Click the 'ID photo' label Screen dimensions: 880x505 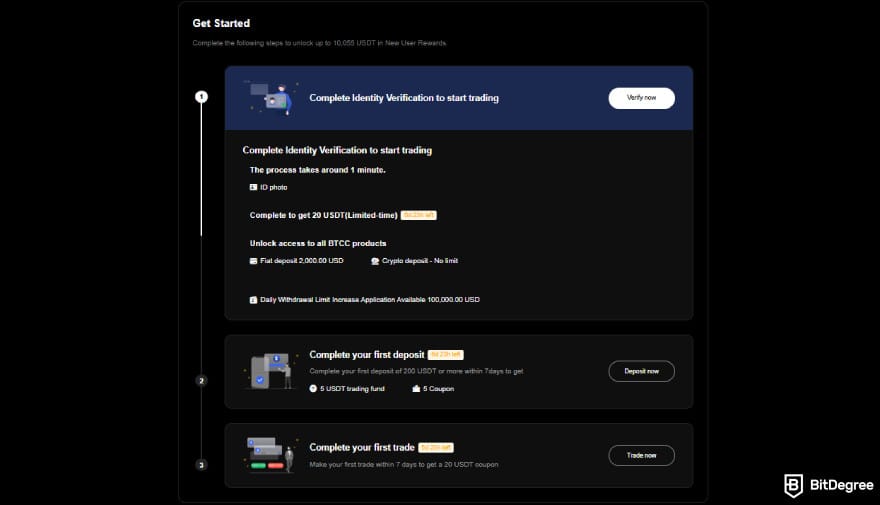pos(274,187)
